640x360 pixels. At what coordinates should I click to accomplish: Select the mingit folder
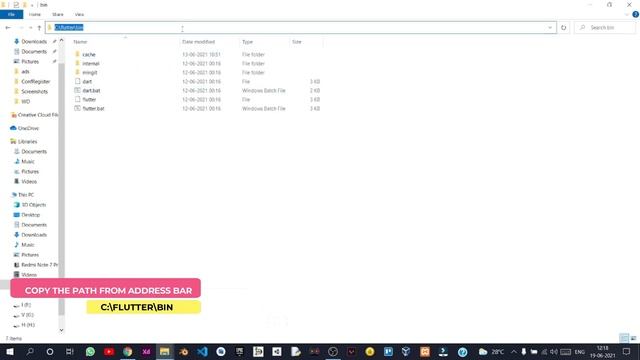coord(90,72)
